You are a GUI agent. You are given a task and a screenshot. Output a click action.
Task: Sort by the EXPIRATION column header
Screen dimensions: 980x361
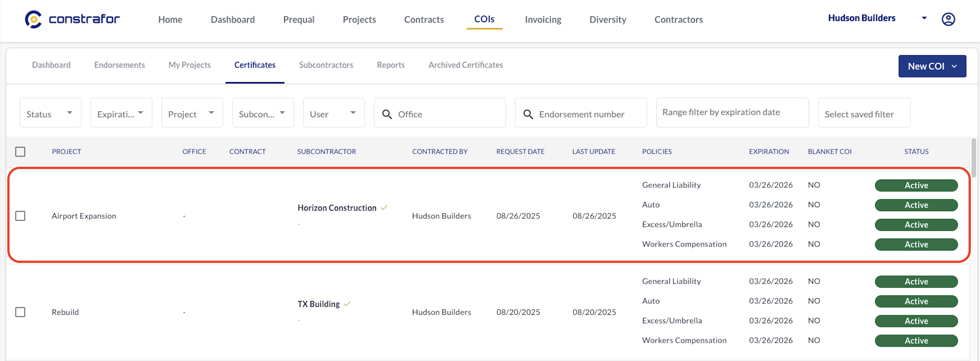(769, 151)
